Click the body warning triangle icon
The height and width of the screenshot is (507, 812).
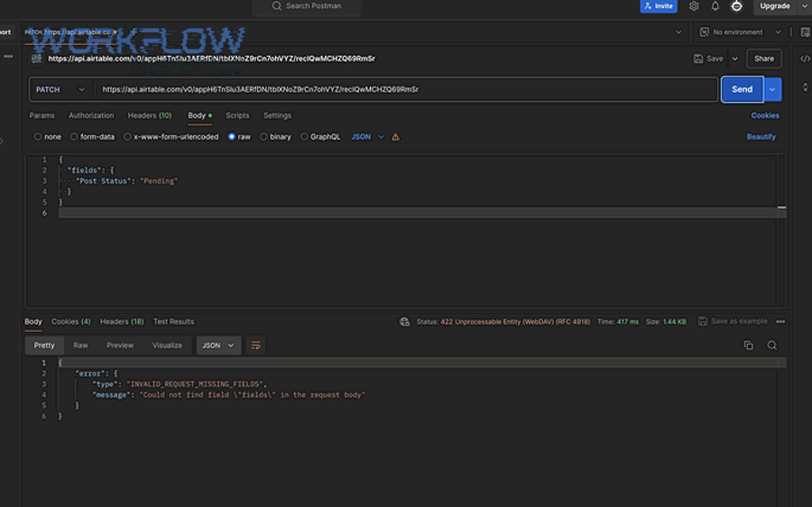point(396,137)
